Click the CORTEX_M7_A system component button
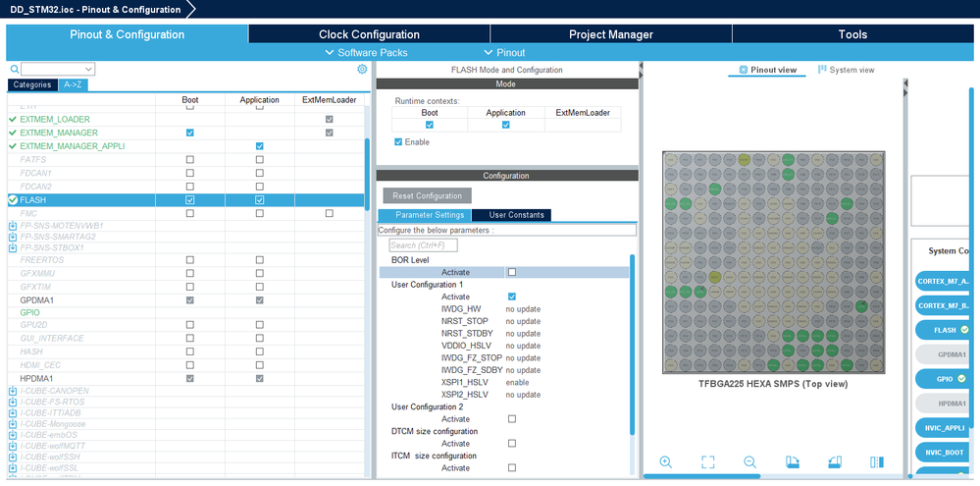This screenshot has height=486, width=980. (944, 282)
